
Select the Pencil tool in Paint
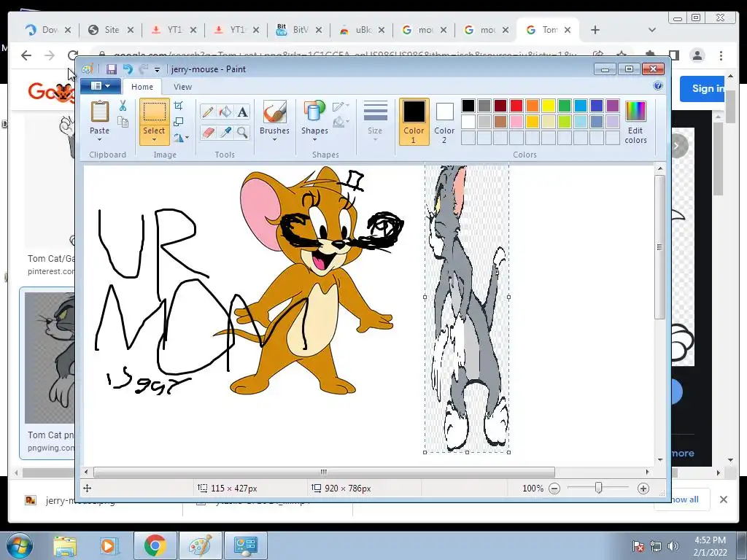point(208,112)
